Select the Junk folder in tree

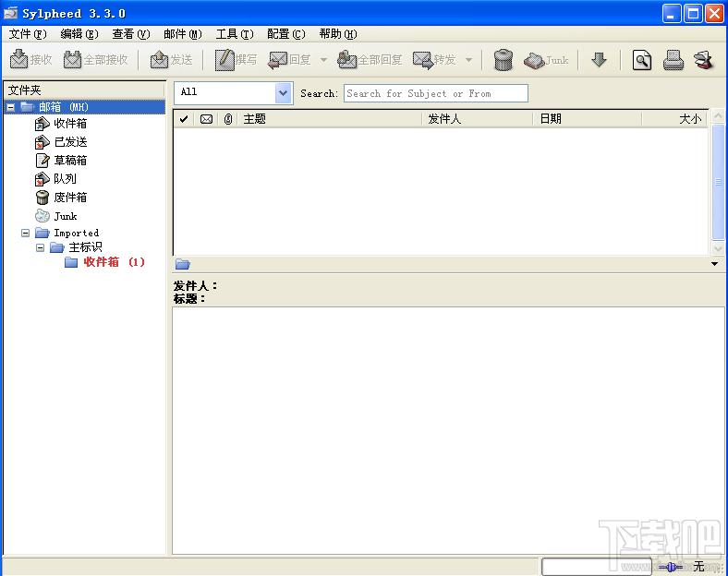pyautogui.click(x=65, y=216)
